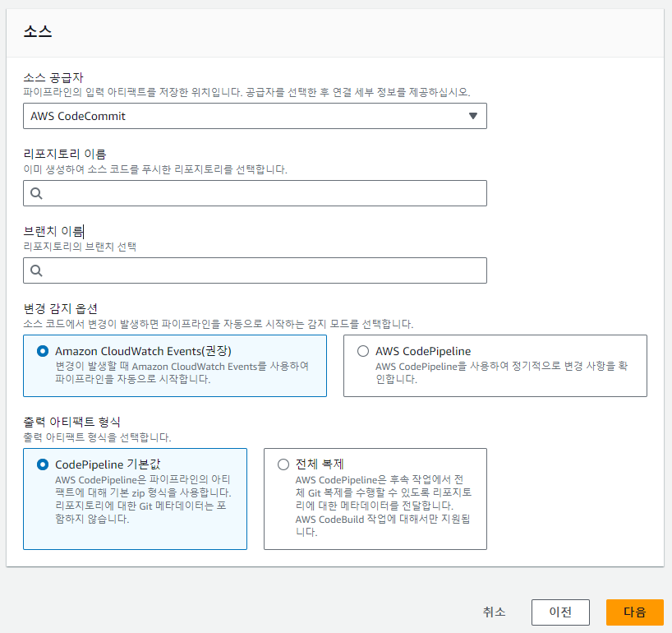Click the search icon in 리포지토리 이름 field
The height and width of the screenshot is (633, 672).
pyautogui.click(x=36, y=193)
